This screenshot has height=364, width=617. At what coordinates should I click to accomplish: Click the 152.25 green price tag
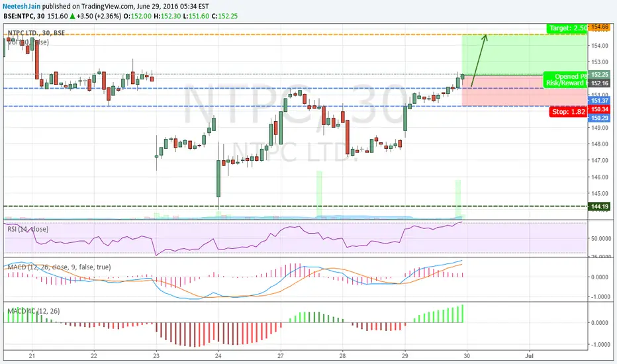(x=599, y=74)
